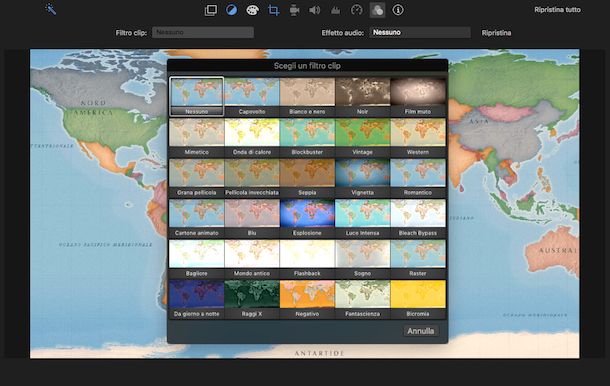Open the volume speaker icon

tap(315, 10)
